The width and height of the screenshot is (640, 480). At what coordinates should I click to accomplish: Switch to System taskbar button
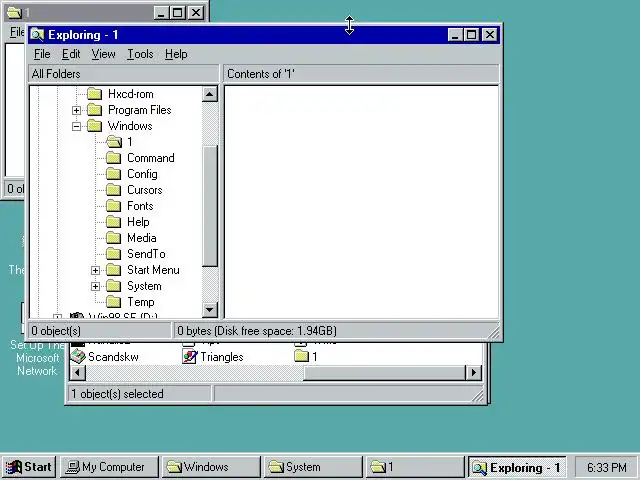313,467
